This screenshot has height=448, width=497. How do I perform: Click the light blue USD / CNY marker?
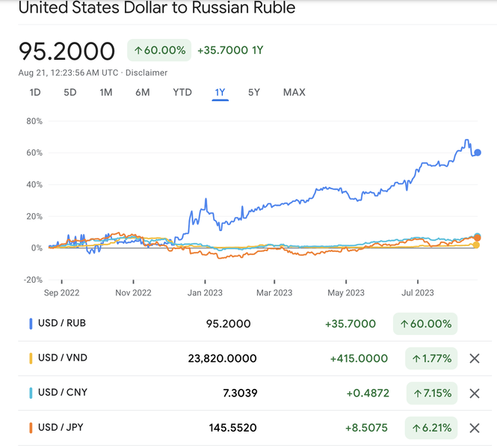click(x=31, y=393)
